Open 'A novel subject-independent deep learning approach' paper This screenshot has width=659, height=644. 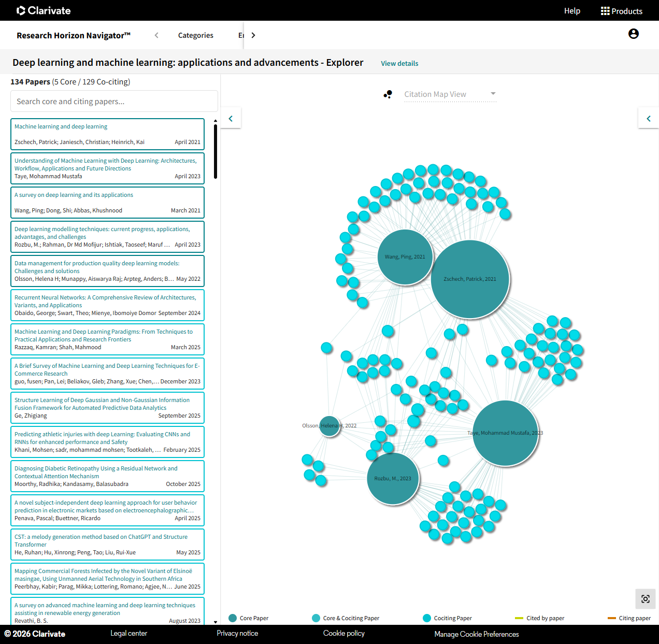(x=107, y=510)
